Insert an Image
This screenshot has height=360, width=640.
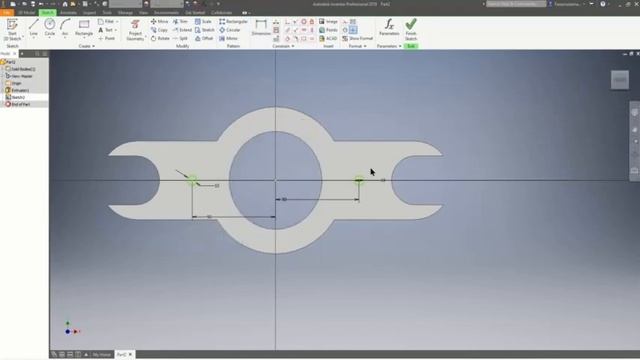tap(328, 21)
